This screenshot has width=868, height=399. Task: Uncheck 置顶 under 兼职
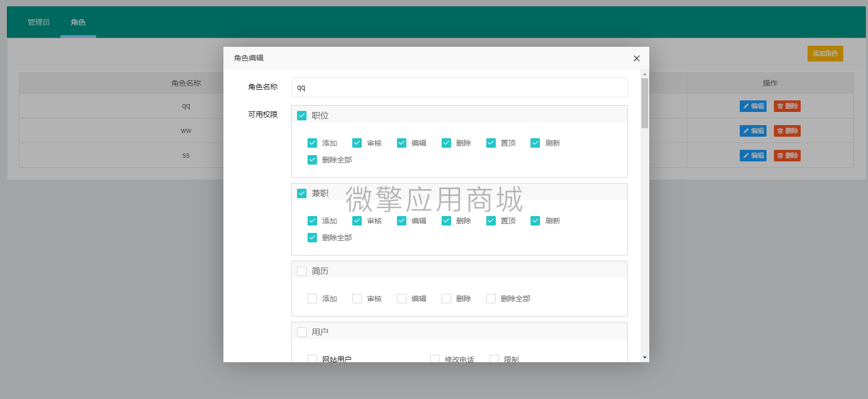[491, 221]
